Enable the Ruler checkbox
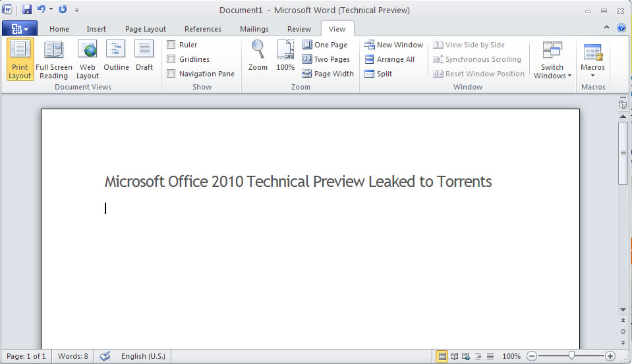This screenshot has height=364, width=632. (171, 45)
